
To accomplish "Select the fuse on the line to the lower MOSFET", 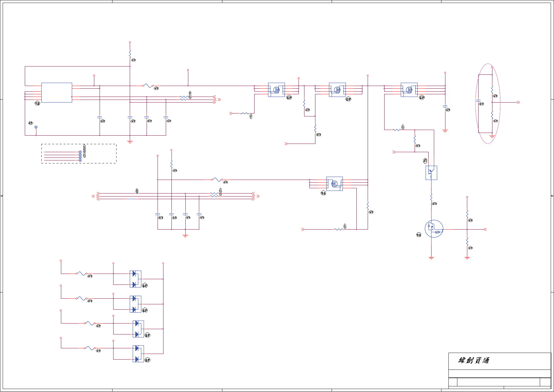I will click(x=217, y=180).
